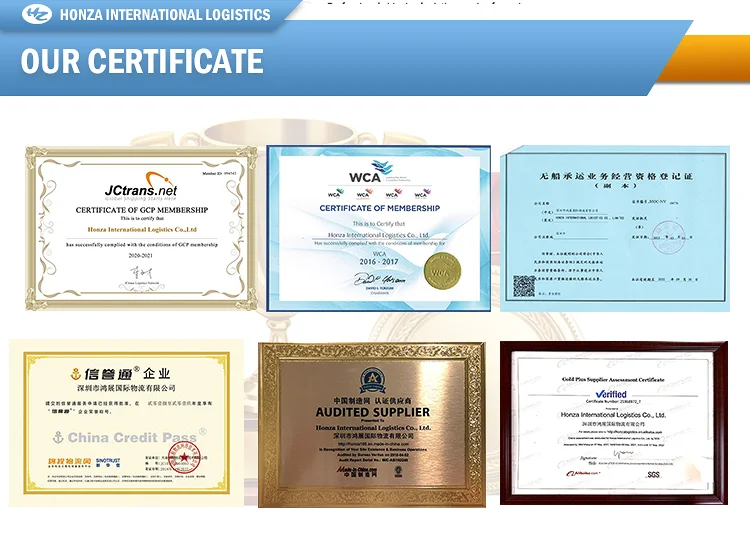Click the QR code on the blue certificate
750x541 pixels.
point(524,286)
